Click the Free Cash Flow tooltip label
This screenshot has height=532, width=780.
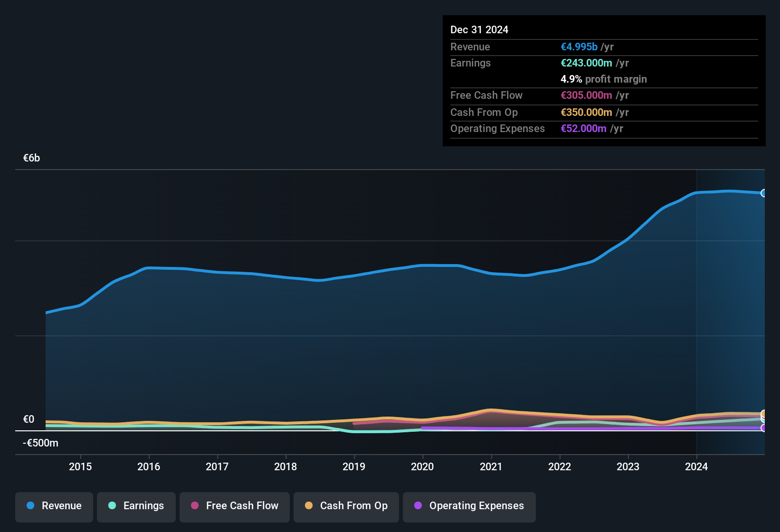tap(486, 95)
